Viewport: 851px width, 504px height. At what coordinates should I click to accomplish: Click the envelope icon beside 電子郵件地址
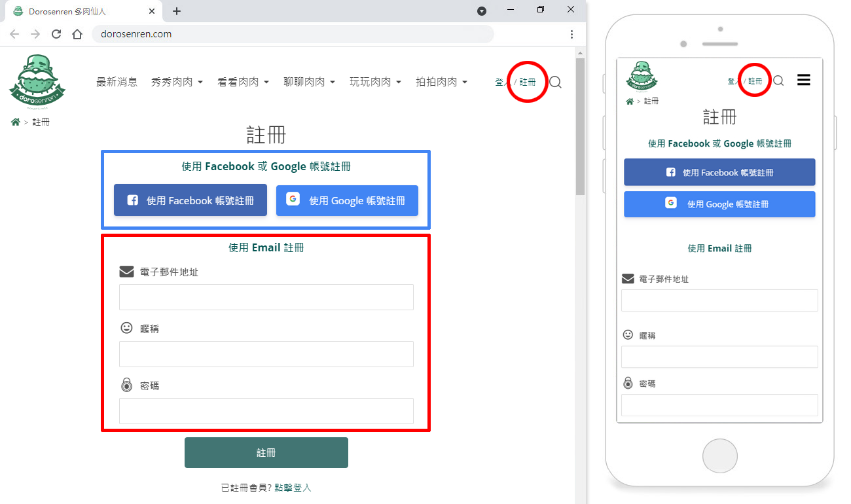(126, 271)
